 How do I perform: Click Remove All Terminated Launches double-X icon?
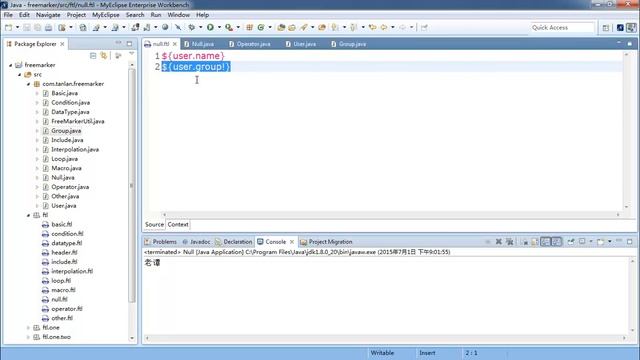pyautogui.click(x=509, y=242)
